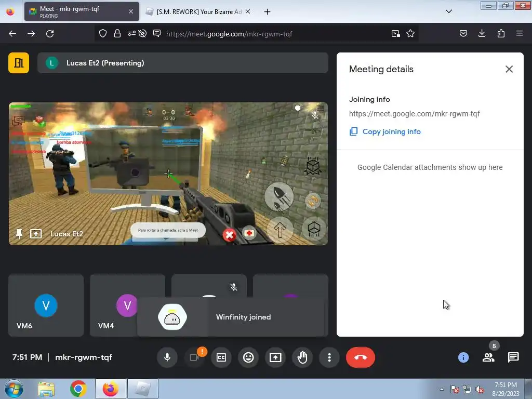
Task: Click the Action Center flag tray icon
Action: point(455,389)
